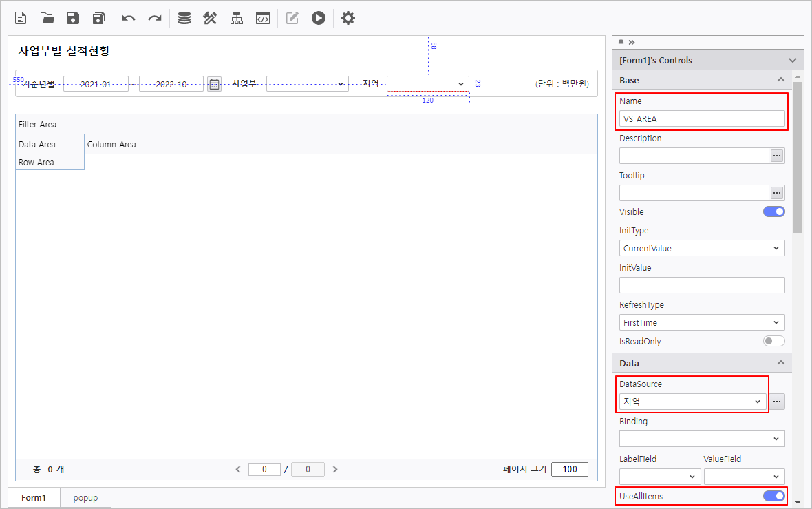The height and width of the screenshot is (509, 812).
Task: Open the RefreshType FirstTime dropdown
Action: point(702,323)
